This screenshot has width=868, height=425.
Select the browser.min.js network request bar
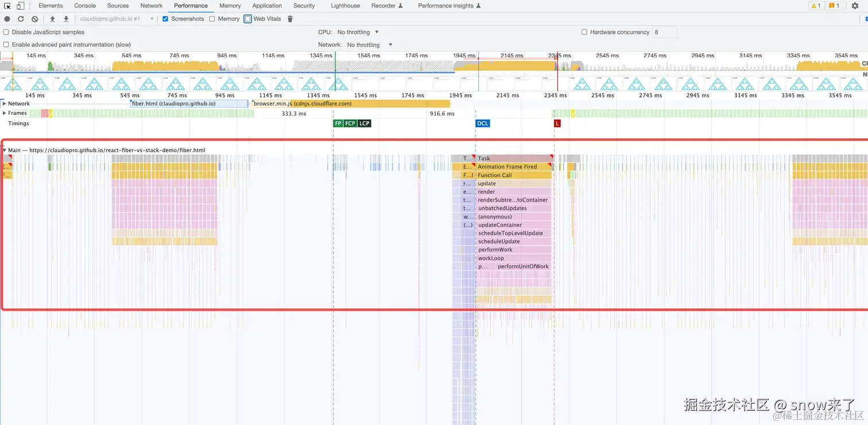click(351, 104)
